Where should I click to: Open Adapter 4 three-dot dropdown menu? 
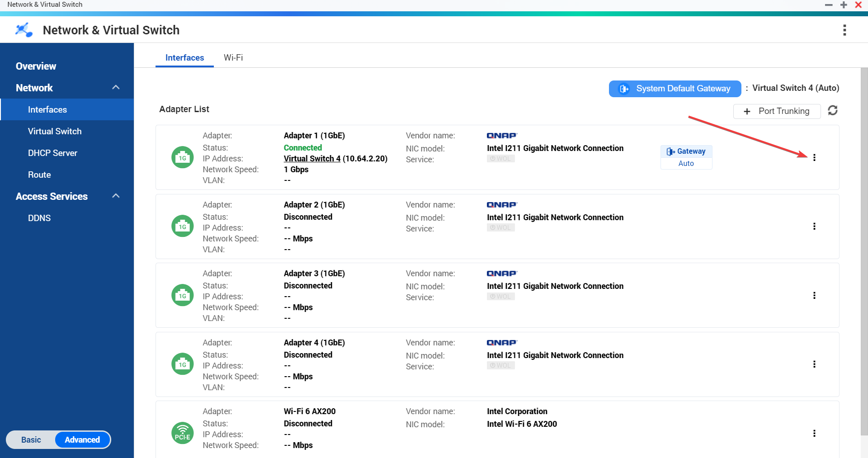[x=814, y=364]
